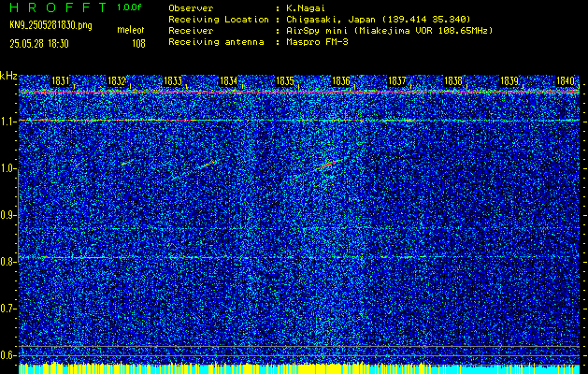Click the HROFFT title text
Screen dimensions: 588x374
point(58,7)
